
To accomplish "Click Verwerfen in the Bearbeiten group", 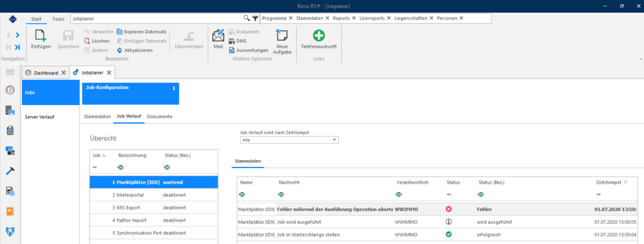I will [99, 32].
